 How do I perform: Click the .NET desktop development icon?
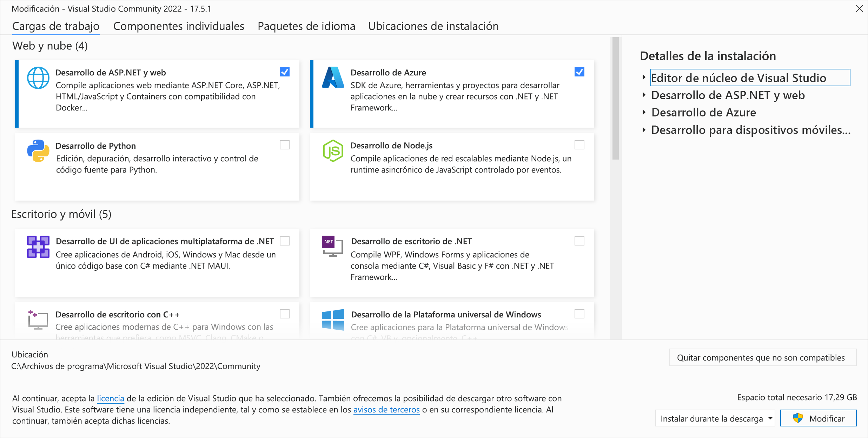(332, 246)
